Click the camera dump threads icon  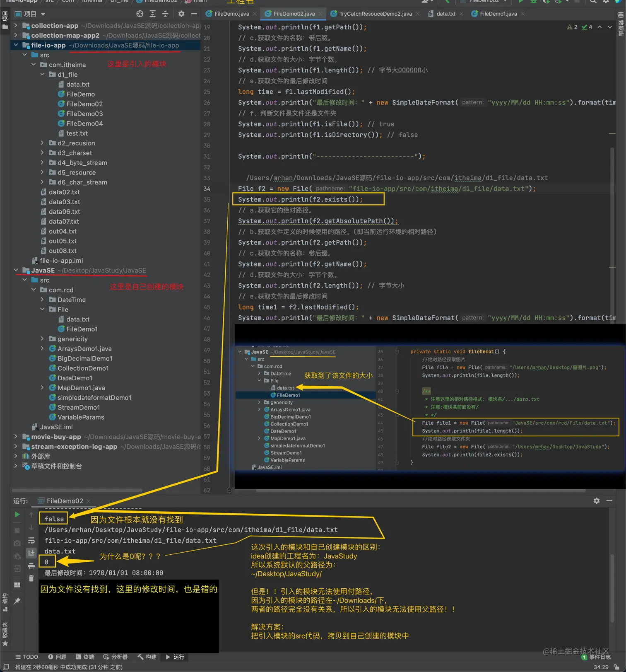click(17, 543)
